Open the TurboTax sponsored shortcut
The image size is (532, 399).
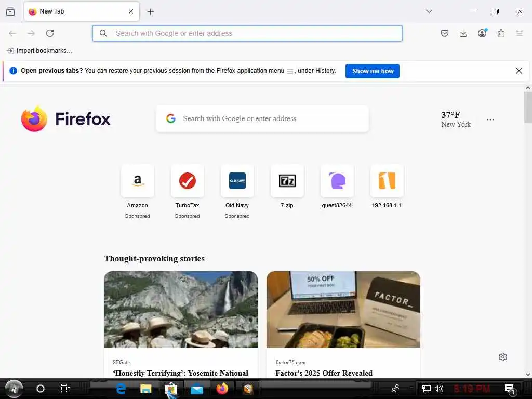187,181
